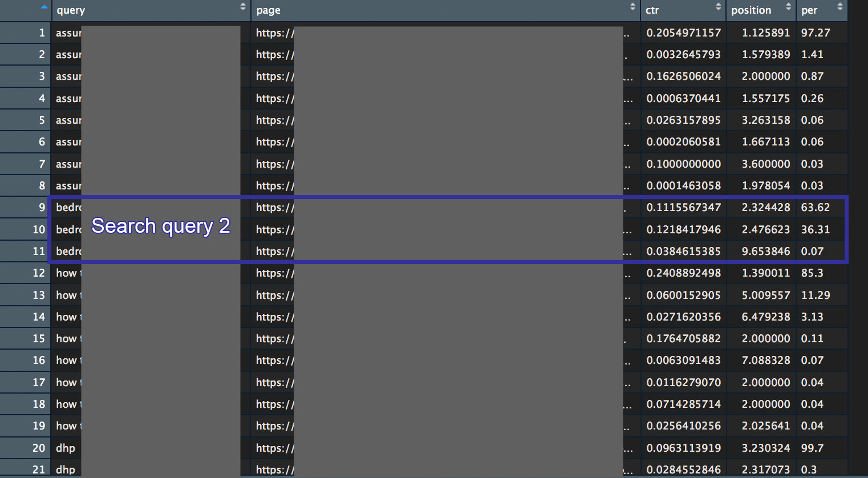The width and height of the screenshot is (868, 478).
Task: Select the 'dhp' query cell in row 20
Action: tap(66, 448)
